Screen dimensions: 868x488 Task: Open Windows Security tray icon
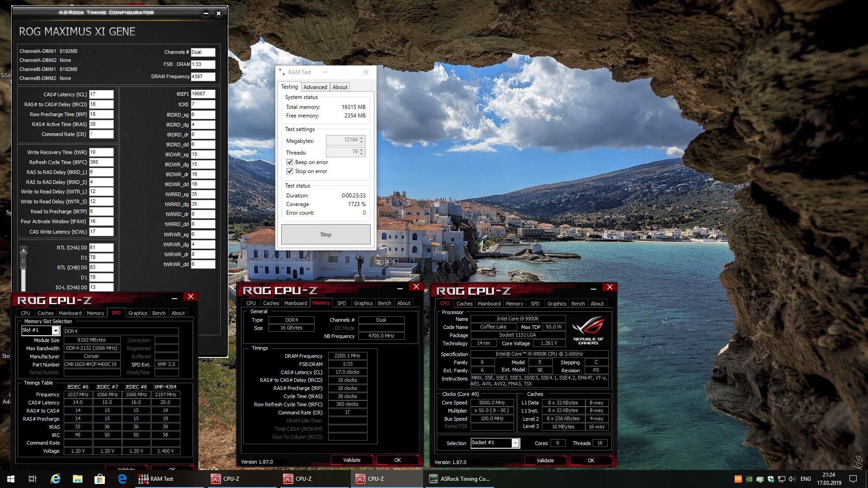[x=770, y=479]
